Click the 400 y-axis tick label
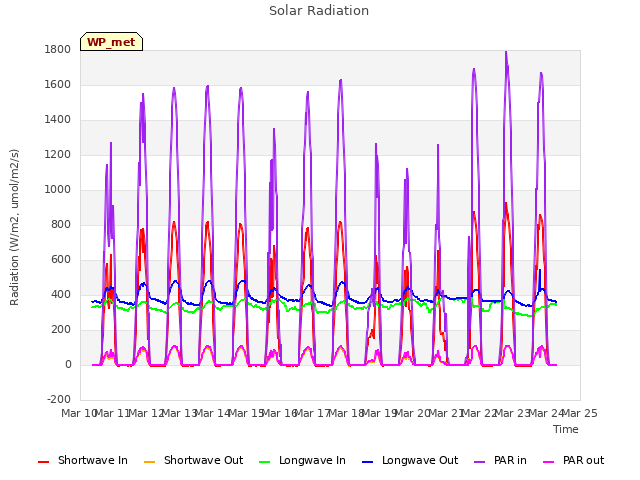Image resolution: width=640 pixels, height=480 pixels. pos(61,295)
